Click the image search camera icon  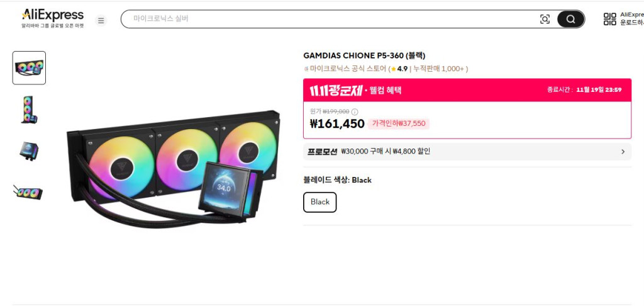(545, 19)
